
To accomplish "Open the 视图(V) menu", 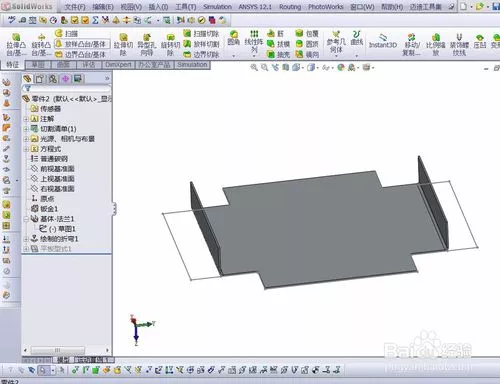I will pos(131,7).
